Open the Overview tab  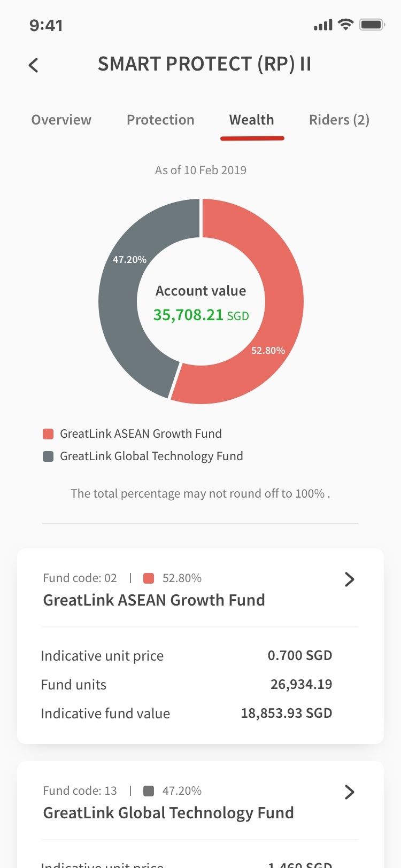61,120
